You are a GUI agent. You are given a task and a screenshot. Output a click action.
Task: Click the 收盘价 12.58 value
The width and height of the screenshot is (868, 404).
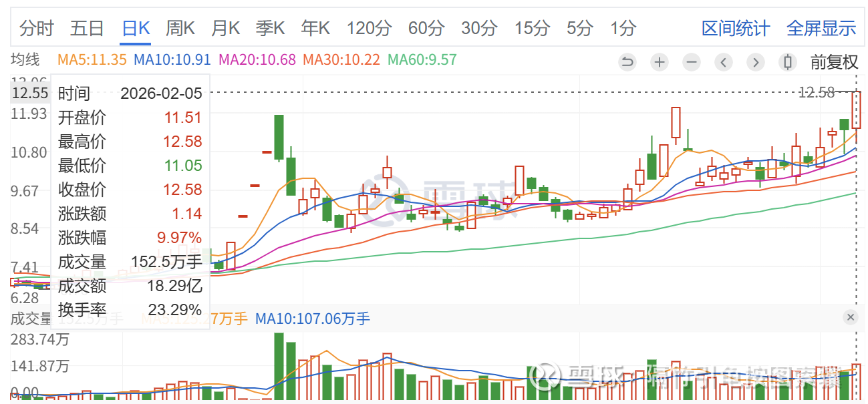(183, 190)
